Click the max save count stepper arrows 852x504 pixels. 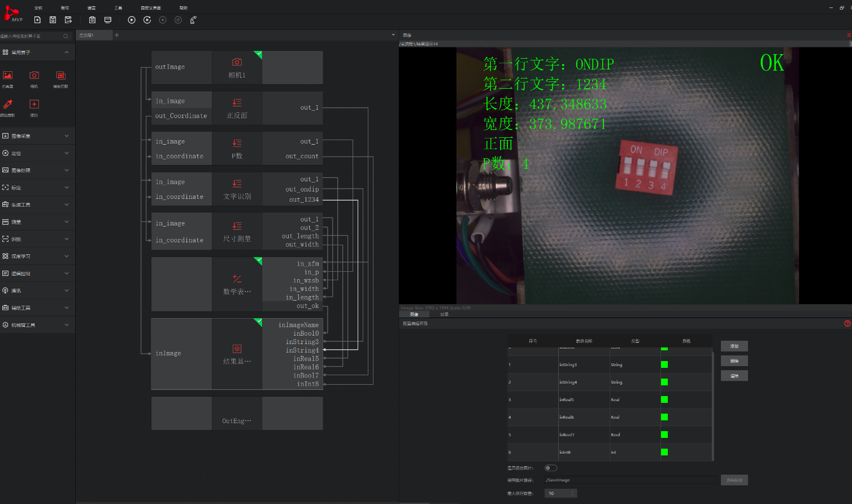point(573,493)
